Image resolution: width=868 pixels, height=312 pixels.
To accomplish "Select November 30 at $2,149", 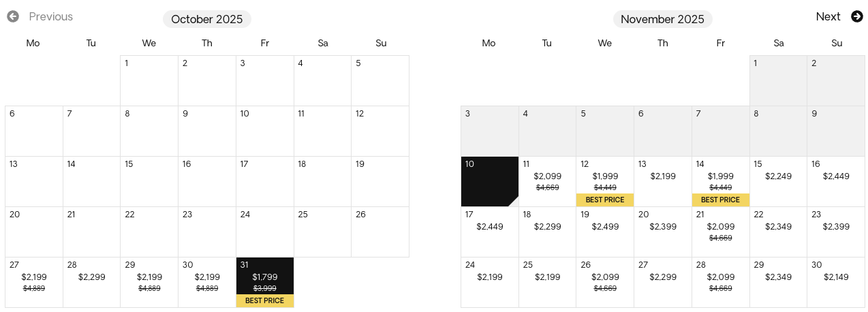I will coord(836,283).
